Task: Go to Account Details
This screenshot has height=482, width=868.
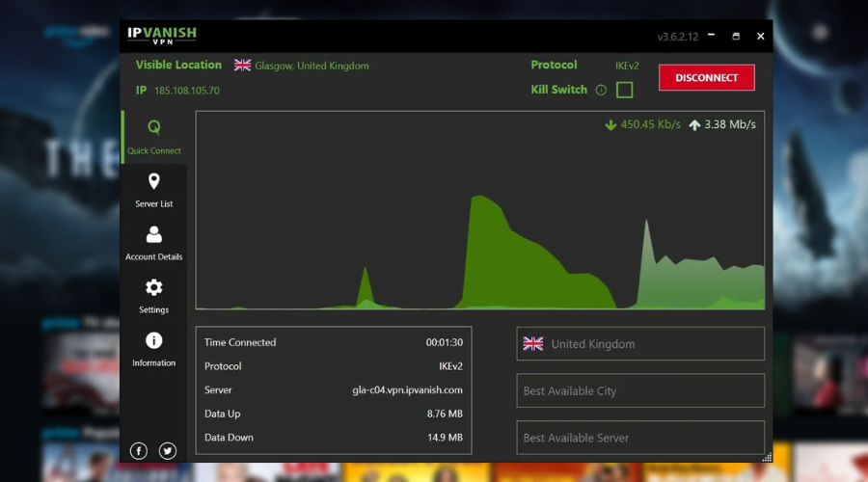Action: click(154, 244)
